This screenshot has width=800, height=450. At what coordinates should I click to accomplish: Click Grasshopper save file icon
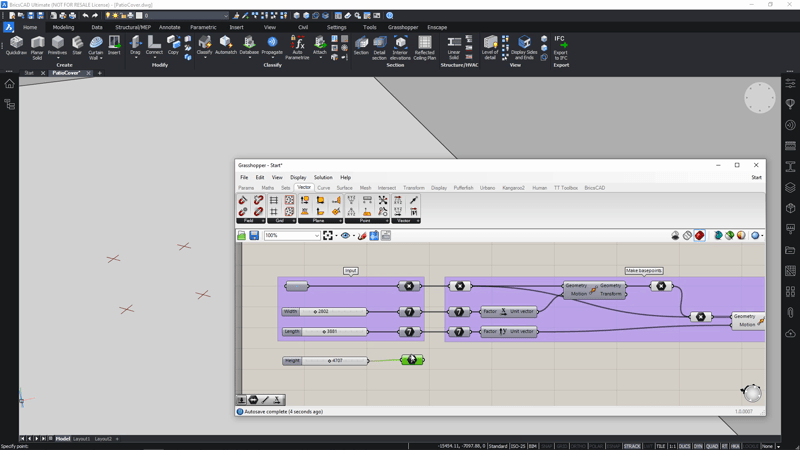click(x=254, y=235)
